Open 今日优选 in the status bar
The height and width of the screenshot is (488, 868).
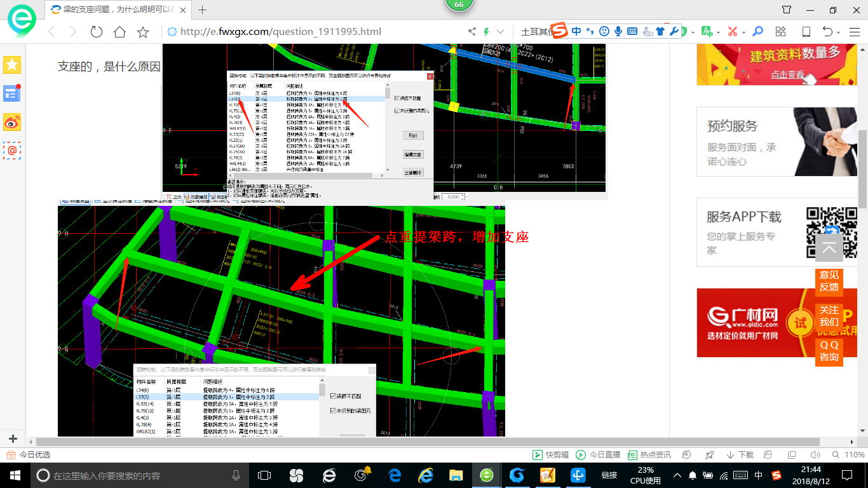pyautogui.click(x=29, y=455)
